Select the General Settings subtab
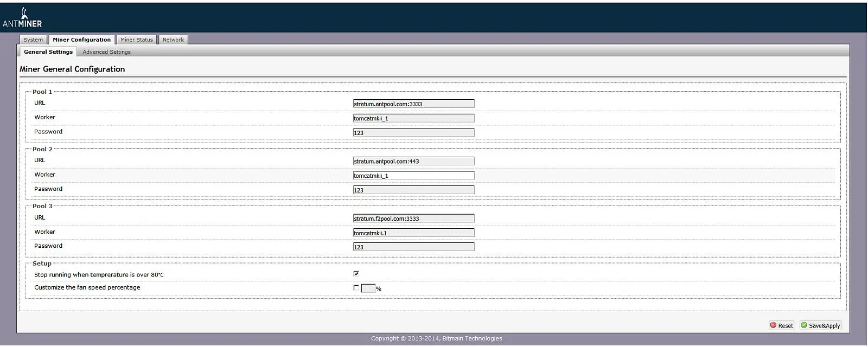 tap(48, 52)
